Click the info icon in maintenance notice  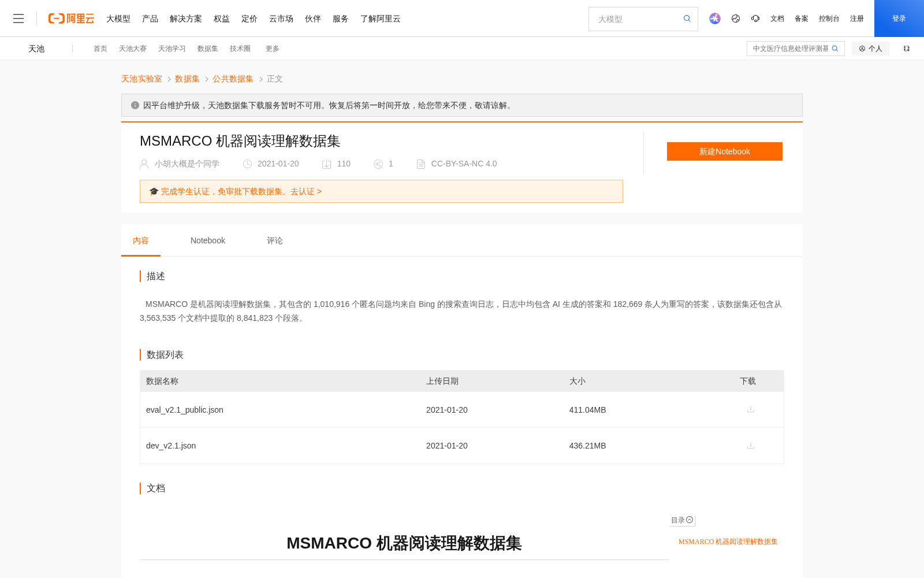135,105
